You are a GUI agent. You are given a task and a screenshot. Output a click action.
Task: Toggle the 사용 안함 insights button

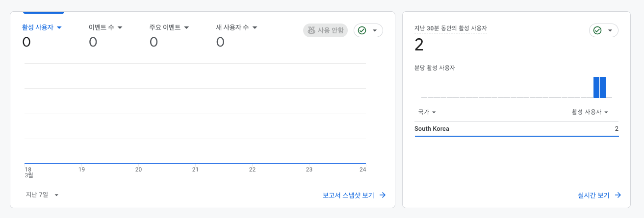click(325, 30)
